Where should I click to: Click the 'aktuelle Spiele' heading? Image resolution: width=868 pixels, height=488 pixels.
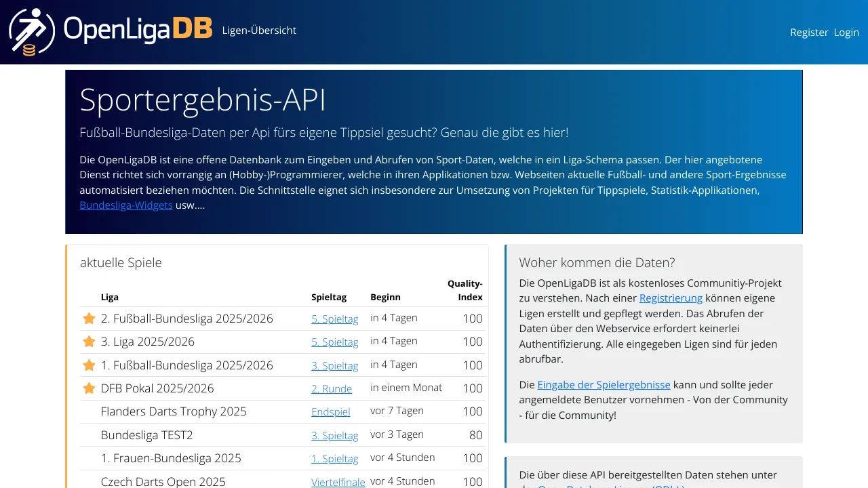121,262
